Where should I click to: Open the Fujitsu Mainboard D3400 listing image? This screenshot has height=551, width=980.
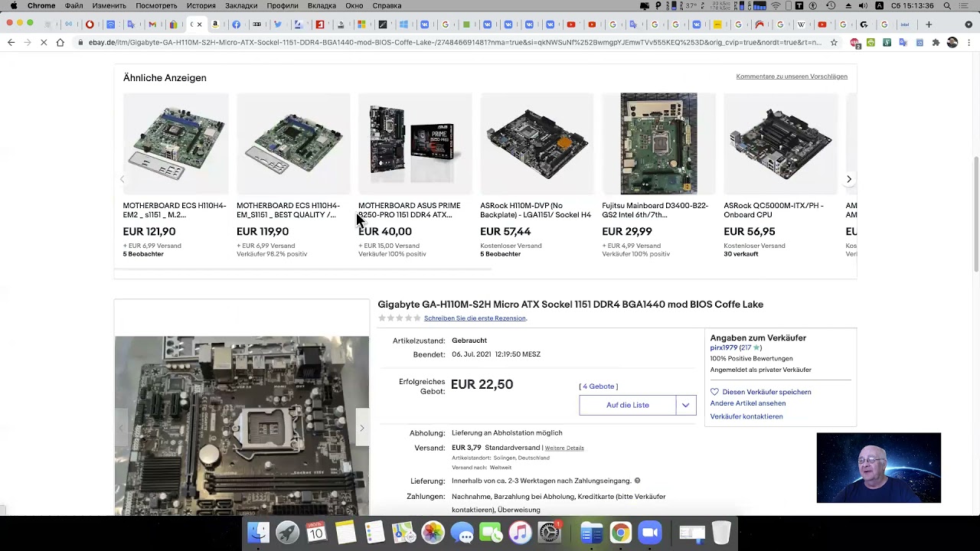click(658, 144)
